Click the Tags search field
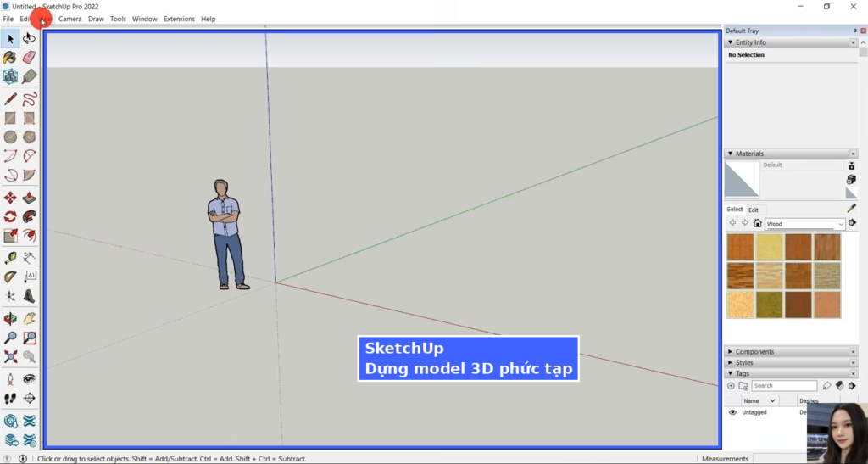The width and height of the screenshot is (868, 464). 784,386
